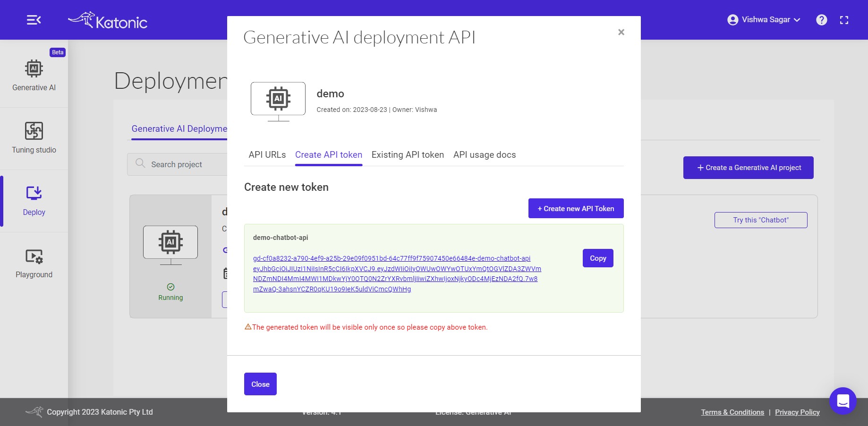
Task: Click Create a Generative AI project button
Action: [x=748, y=168]
